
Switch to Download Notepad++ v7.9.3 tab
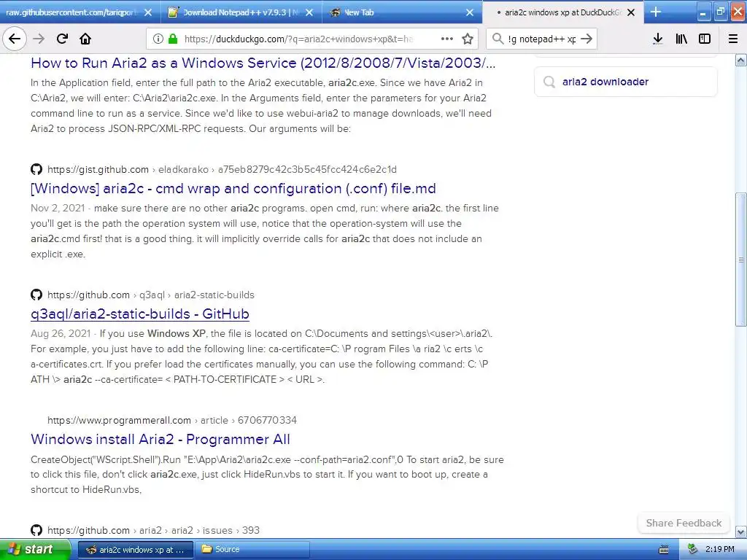(241, 12)
